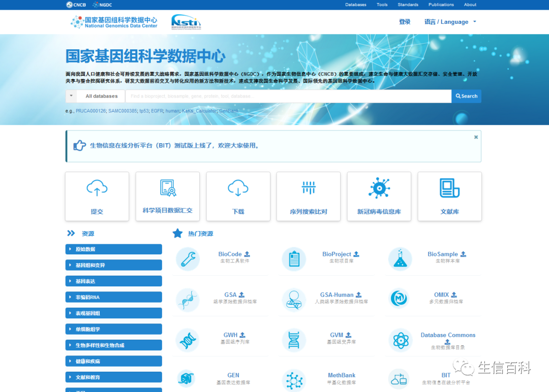The height and width of the screenshot is (392, 549).
Task: Click the tp53 example link
Action: (144, 111)
